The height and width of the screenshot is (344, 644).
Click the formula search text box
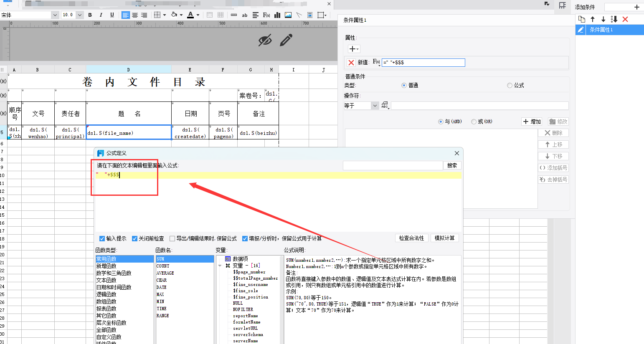pos(393,166)
